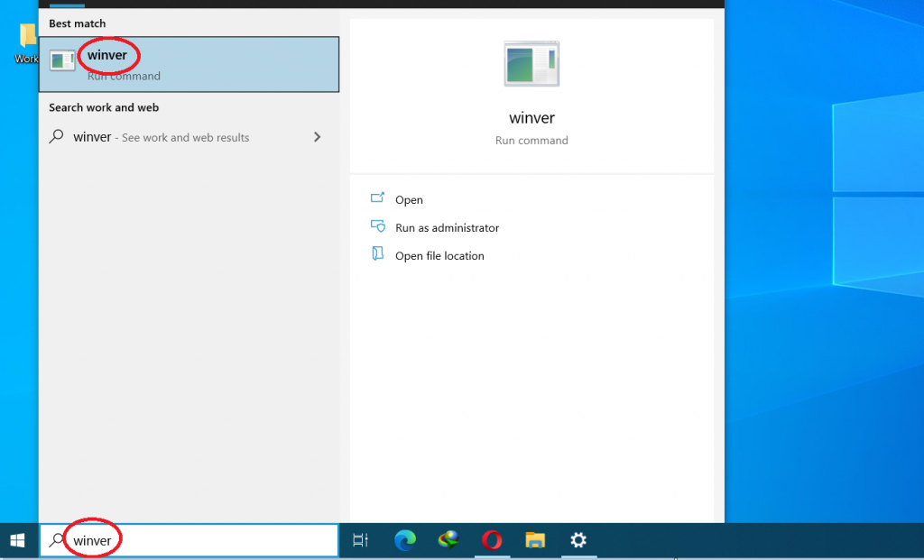Click the Open file location icon

(377, 253)
